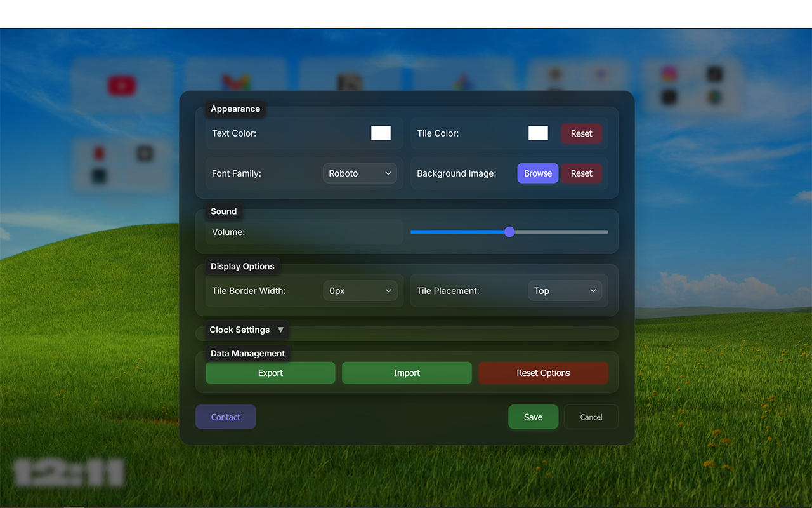The width and height of the screenshot is (812, 508).
Task: Save the settings changes
Action: coord(533,417)
